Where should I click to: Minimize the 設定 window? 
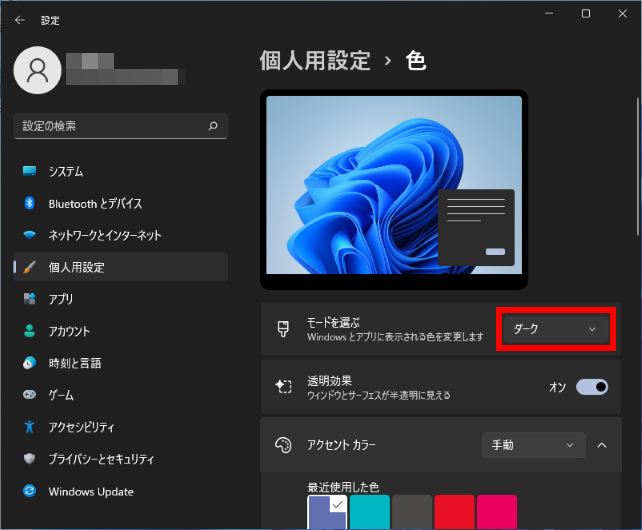coord(549,14)
